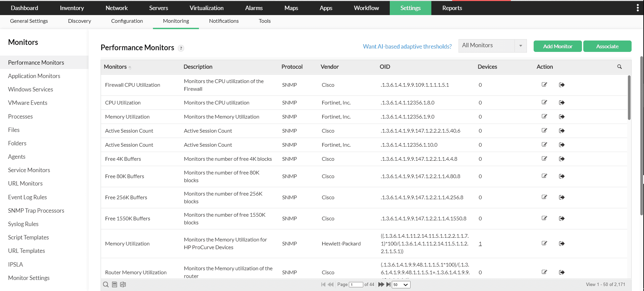This screenshot has height=291, width=644.
Task: Click associate icon for Free 4K Buffers row
Action: point(562,159)
